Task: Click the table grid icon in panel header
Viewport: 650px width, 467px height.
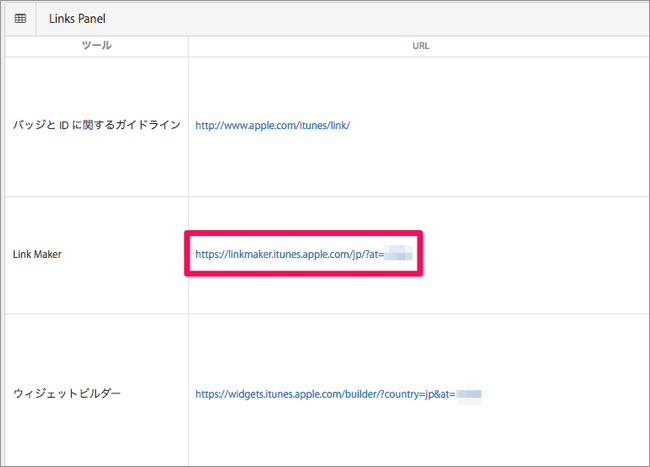Action: [20, 18]
